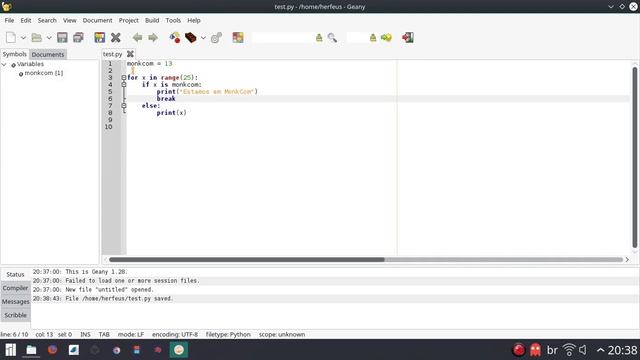The height and width of the screenshot is (360, 640).
Task: Switch to the Scribble tab
Action: tap(16, 315)
